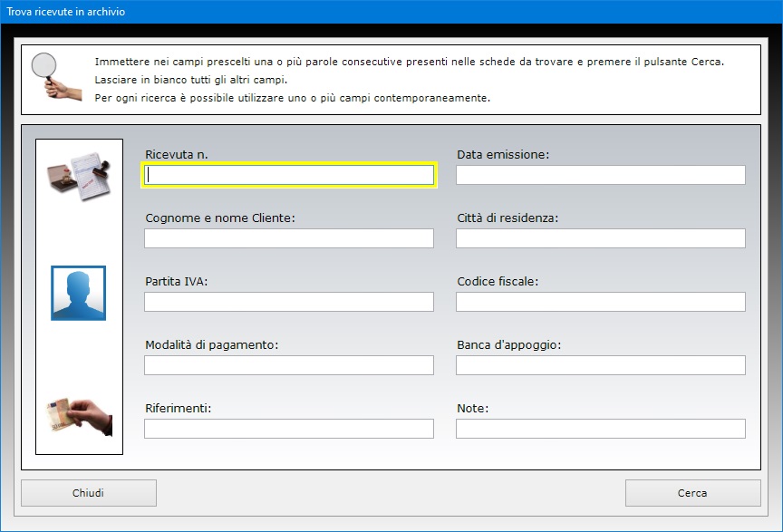
Task: Select the Modalità di pagamento field
Action: 289,365
